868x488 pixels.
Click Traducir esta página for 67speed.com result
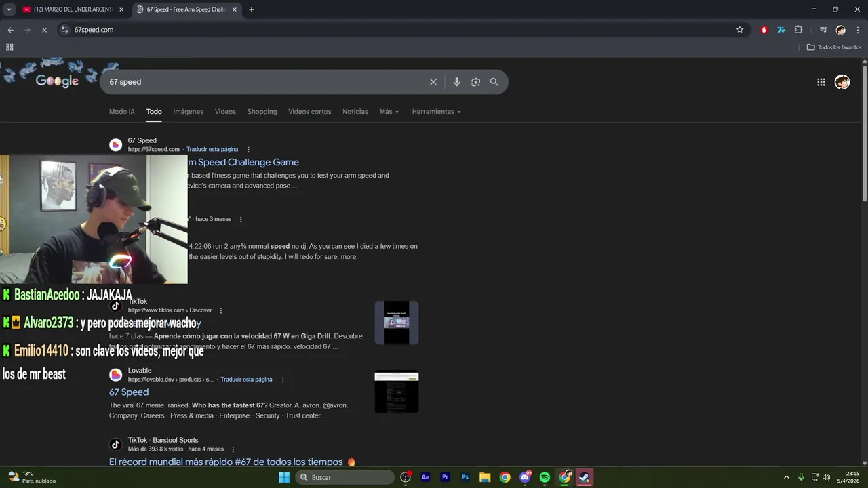(x=212, y=150)
